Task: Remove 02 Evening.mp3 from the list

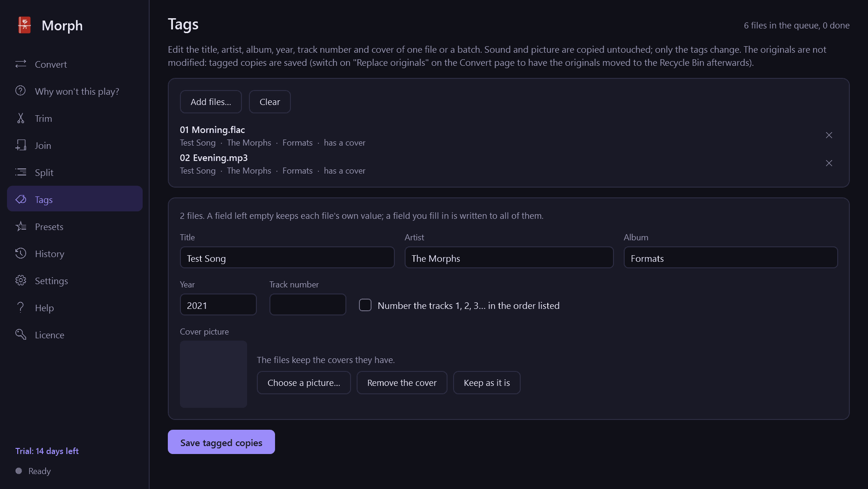Action: click(x=829, y=163)
